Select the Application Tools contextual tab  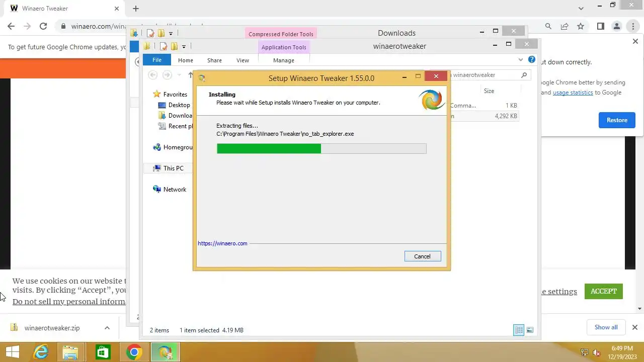pos(284,47)
